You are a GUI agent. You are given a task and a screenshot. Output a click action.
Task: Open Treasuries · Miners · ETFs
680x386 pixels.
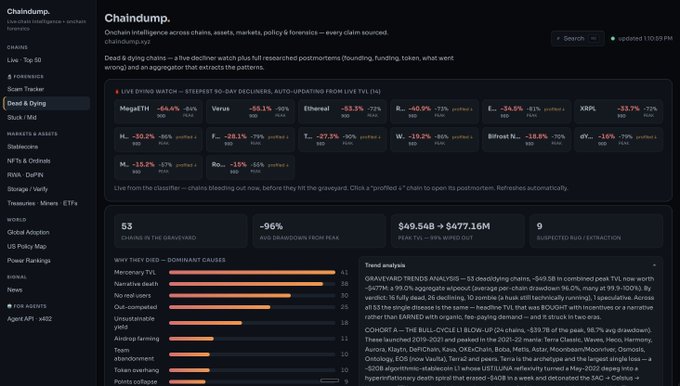[42, 203]
